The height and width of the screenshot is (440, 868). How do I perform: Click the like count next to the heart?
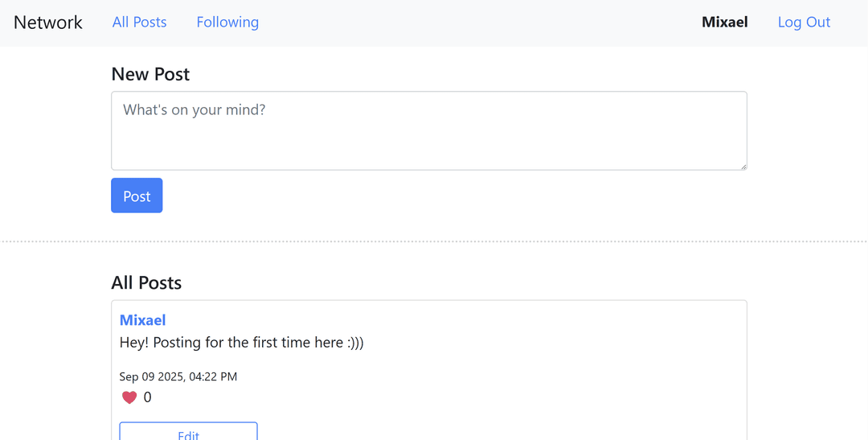(x=148, y=397)
